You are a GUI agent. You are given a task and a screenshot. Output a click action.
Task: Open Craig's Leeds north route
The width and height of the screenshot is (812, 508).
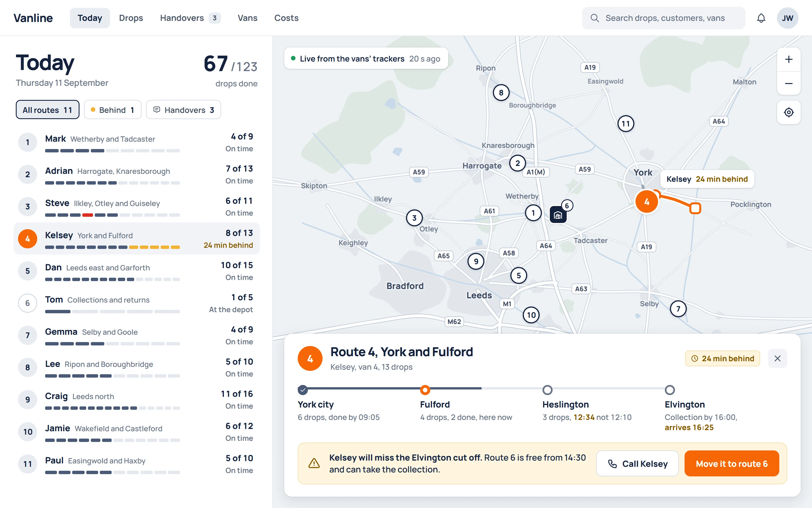[136, 400]
